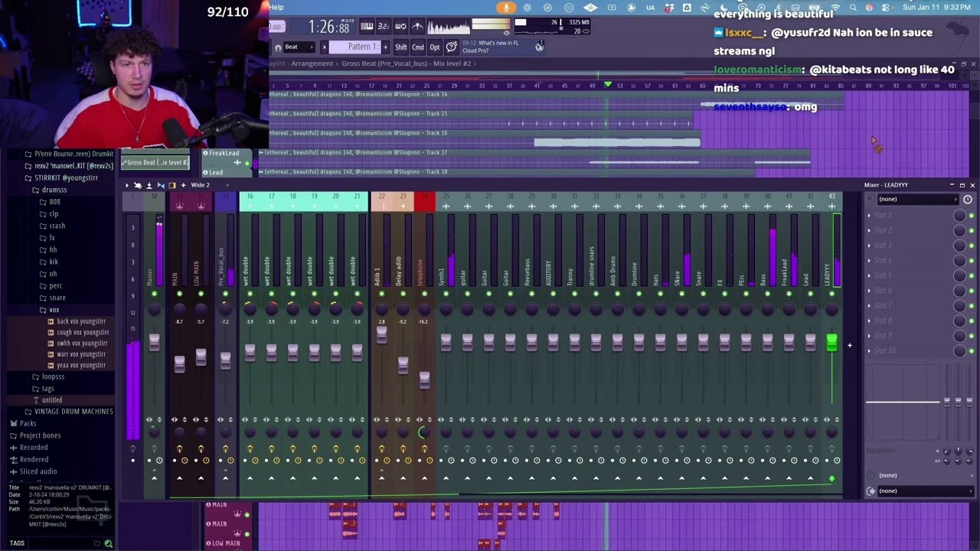Open Project bones in browser
This screenshot has width=980, height=551.
pos(40,435)
